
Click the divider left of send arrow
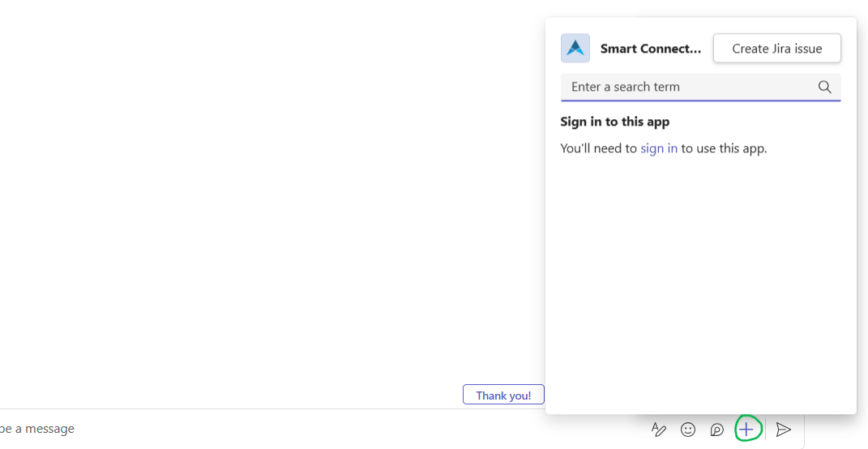click(766, 429)
